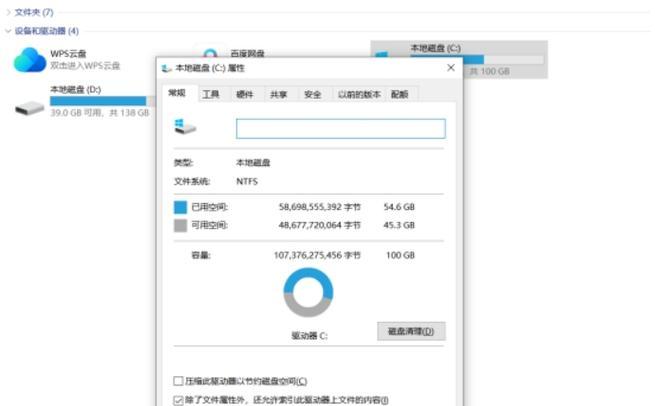The image size is (655, 406).
Task: Click the drive name input field
Action: 341,129
